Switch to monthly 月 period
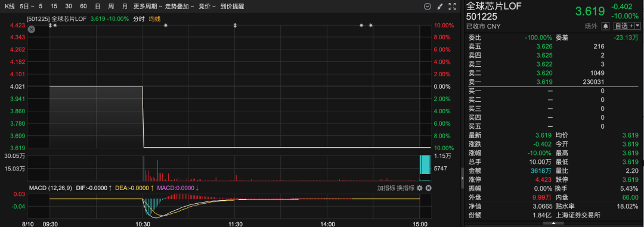Viewport: 644px width, 227px height. pos(125,6)
